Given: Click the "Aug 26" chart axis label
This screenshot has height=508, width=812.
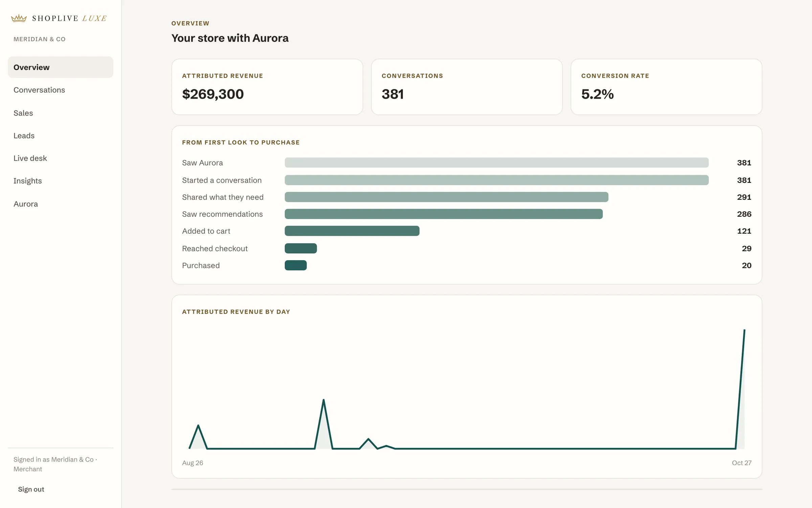Looking at the screenshot, I should point(193,463).
